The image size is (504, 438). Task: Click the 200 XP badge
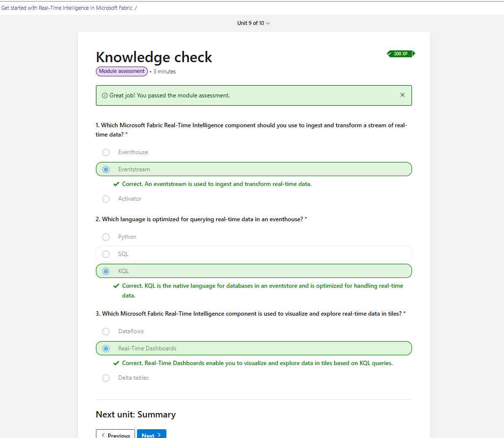pyautogui.click(x=401, y=54)
